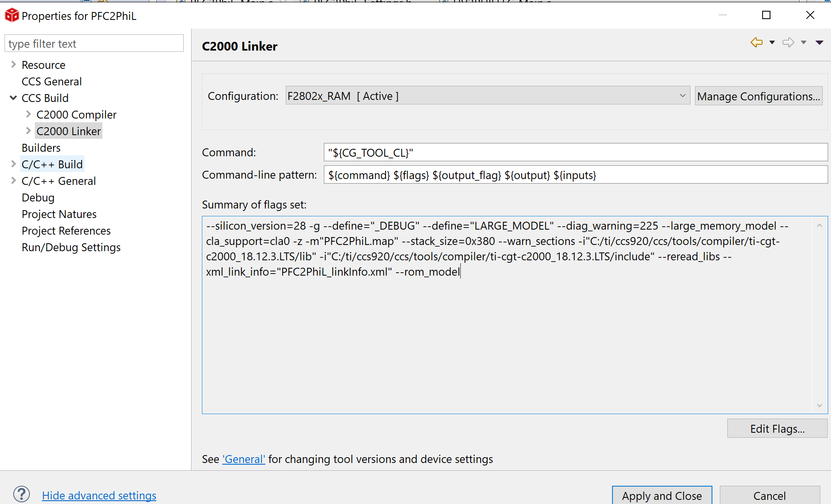Viewport: 831px width, 504px height.
Task: Click the forward navigation arrow icon
Action: [x=788, y=42]
